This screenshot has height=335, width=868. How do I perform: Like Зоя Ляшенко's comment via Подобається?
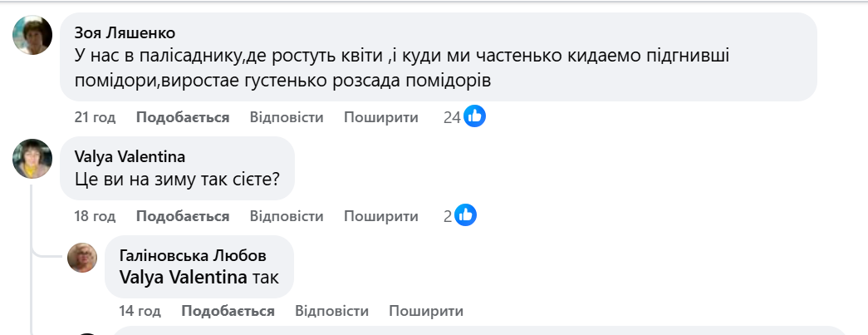[x=183, y=117]
